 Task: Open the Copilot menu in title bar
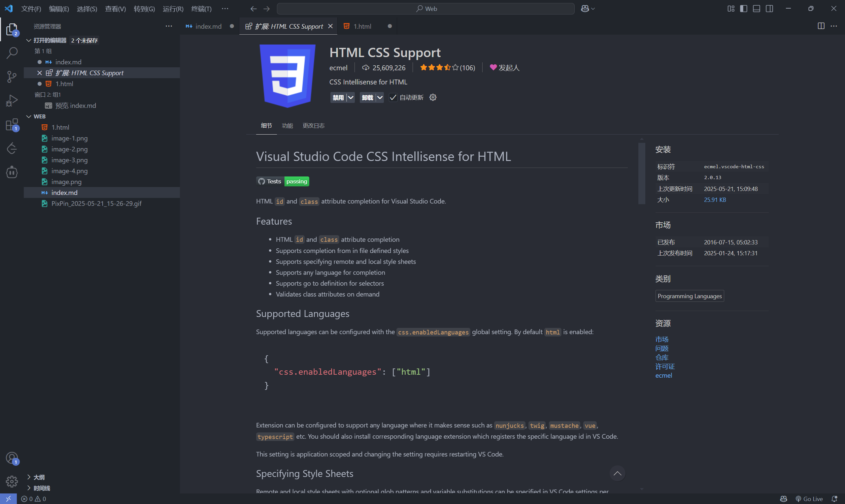point(588,9)
